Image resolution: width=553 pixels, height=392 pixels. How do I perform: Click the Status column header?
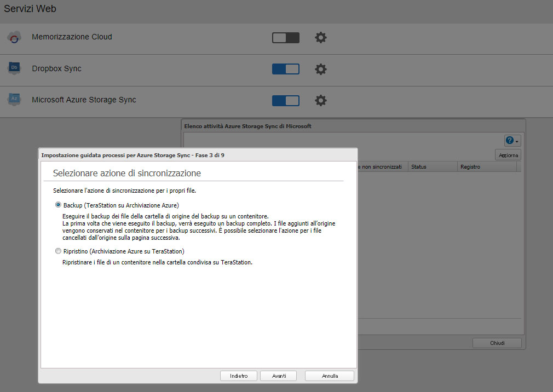click(x=432, y=167)
